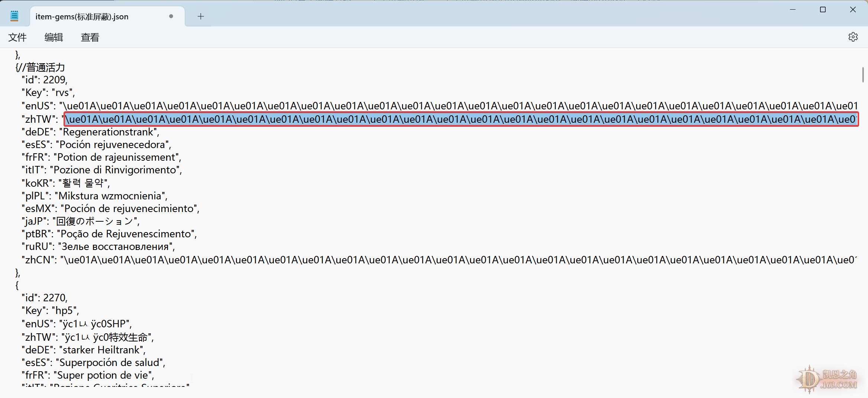The image size is (868, 398).
Task: Click the itIT Pozione di Rinvigorimento line
Action: 102,170
